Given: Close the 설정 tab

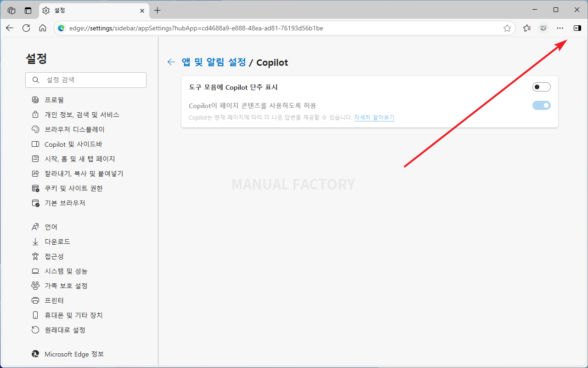Looking at the screenshot, I should click(x=142, y=10).
